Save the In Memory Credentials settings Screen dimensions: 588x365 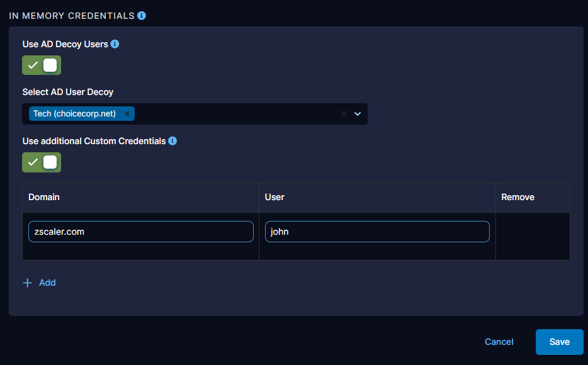(x=559, y=342)
